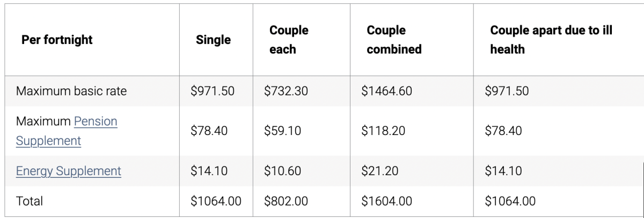Click the Per fortnight column header
The width and height of the screenshot is (644, 218).
pos(57,40)
